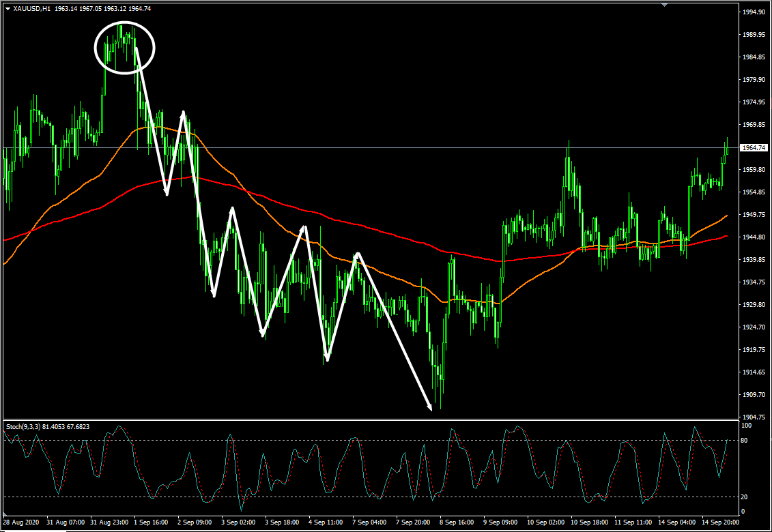772x532 pixels.
Task: Click the stochastic 100 scale label
Action: coord(747,425)
